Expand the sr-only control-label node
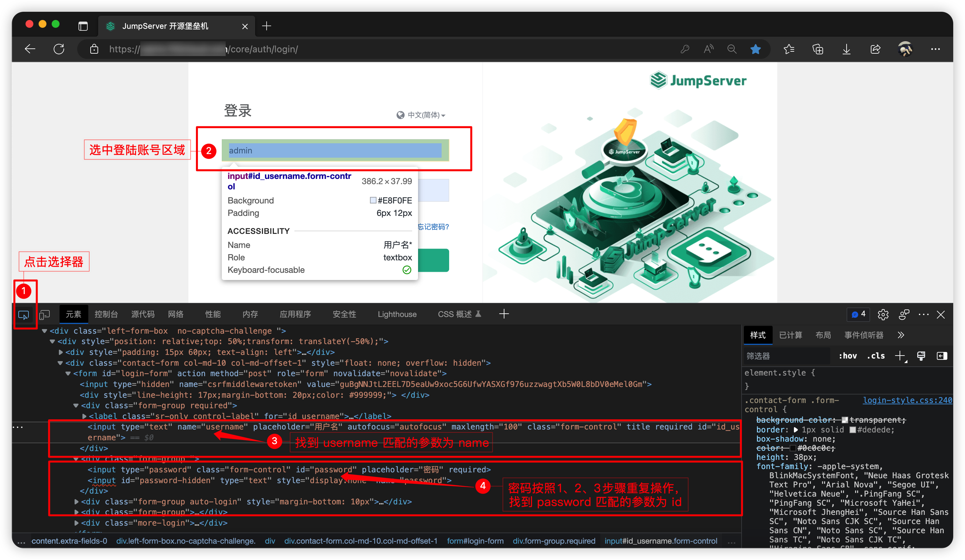 [84, 416]
